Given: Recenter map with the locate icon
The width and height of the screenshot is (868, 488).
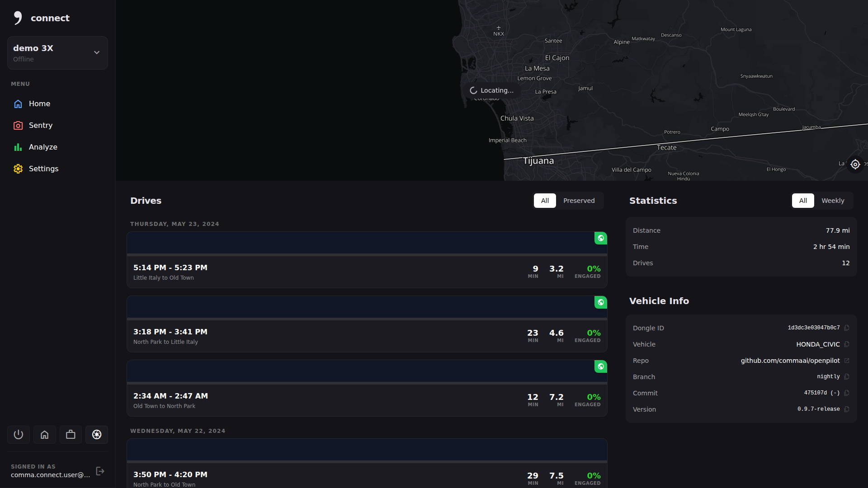Looking at the screenshot, I should tap(855, 164).
